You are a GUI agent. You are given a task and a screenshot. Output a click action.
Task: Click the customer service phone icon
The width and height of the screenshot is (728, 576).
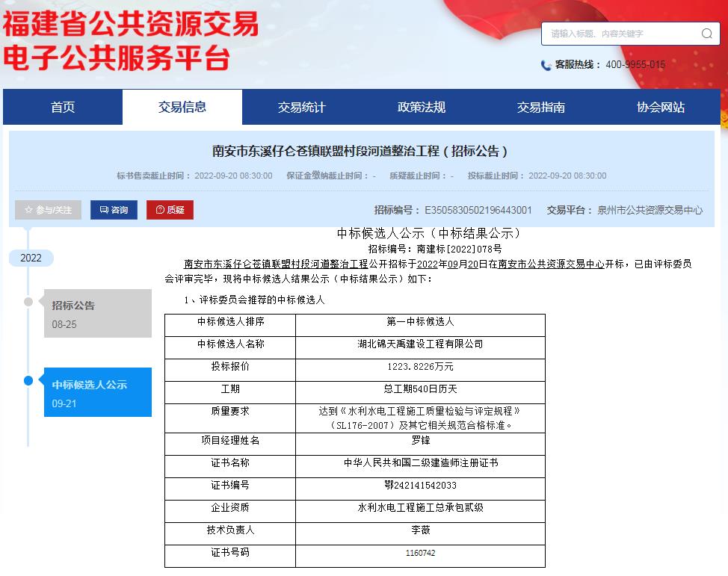coord(546,65)
